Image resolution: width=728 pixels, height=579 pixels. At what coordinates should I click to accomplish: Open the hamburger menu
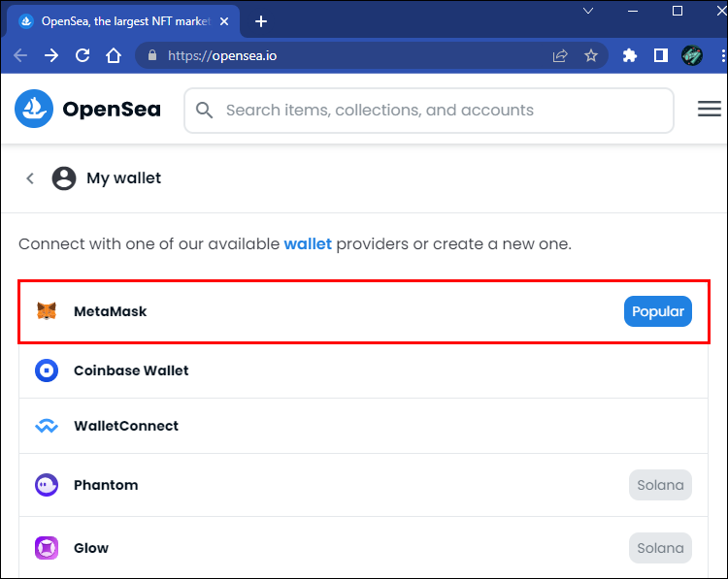tap(710, 110)
